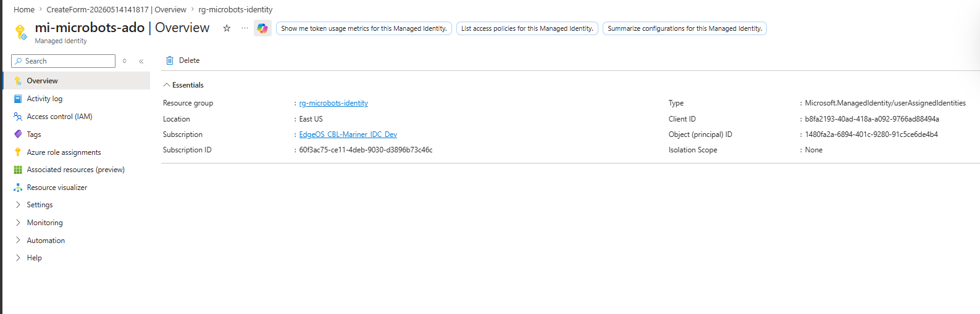Screen dimensions: 980x314
Task: Click rg-microbots-identity breadcrumb
Action: point(235,10)
